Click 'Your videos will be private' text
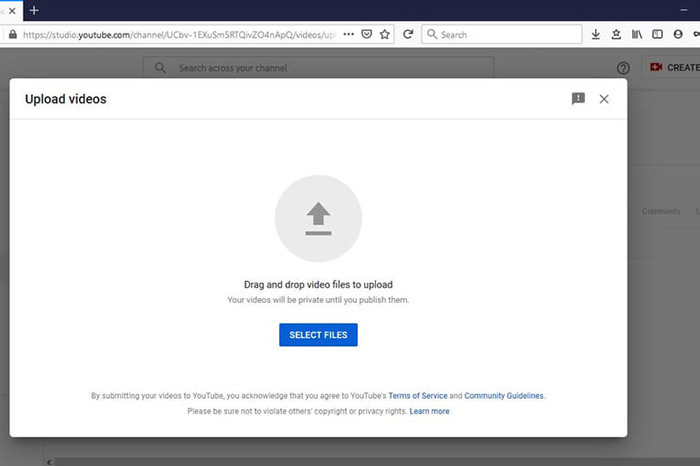Viewport: 700px width, 466px height. (x=318, y=300)
